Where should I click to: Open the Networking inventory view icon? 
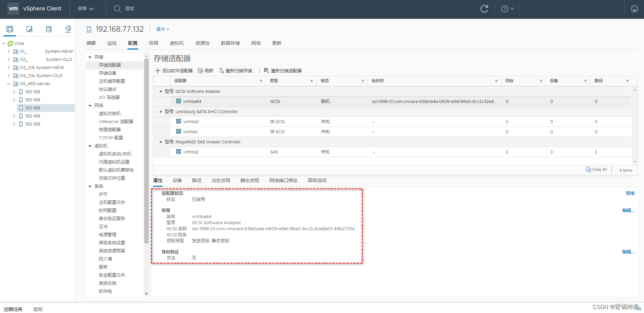tap(68, 29)
